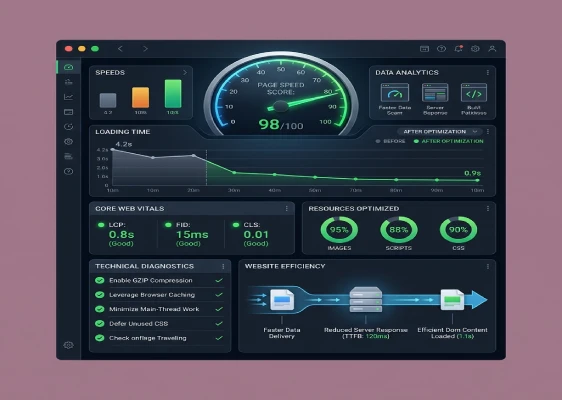Image resolution: width=562 pixels, height=400 pixels.
Task: Click the 4.2s data point on the chart
Action: 113,150
